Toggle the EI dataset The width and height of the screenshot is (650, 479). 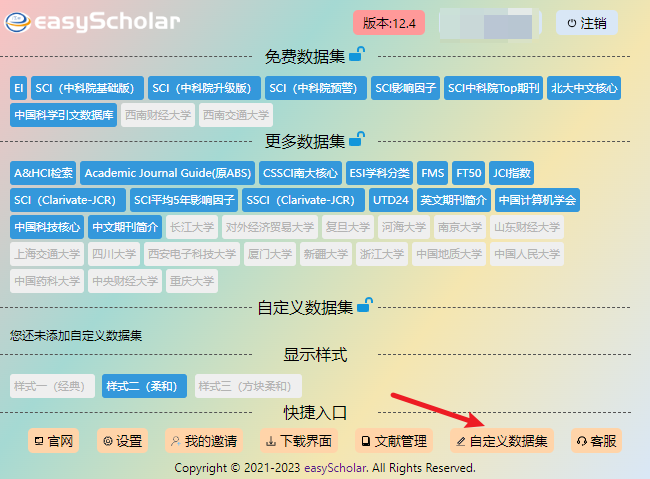[x=19, y=88]
